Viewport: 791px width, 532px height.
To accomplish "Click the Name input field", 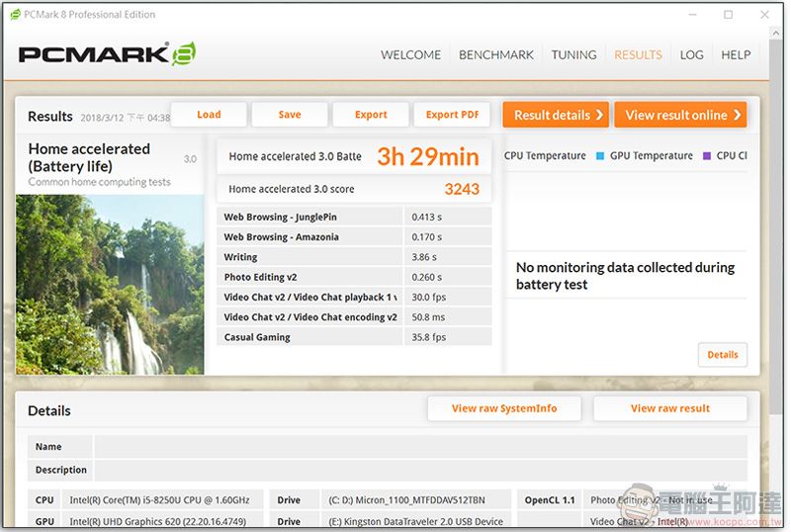I will coord(420,447).
